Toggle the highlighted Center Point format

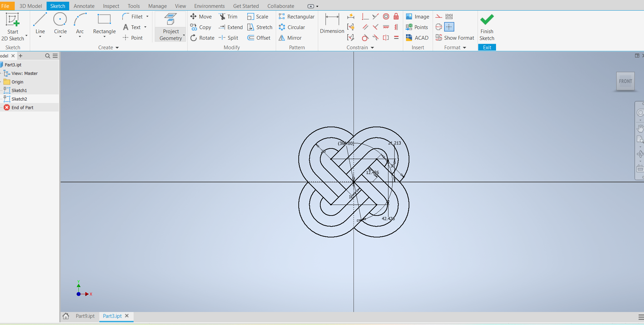pos(449,27)
